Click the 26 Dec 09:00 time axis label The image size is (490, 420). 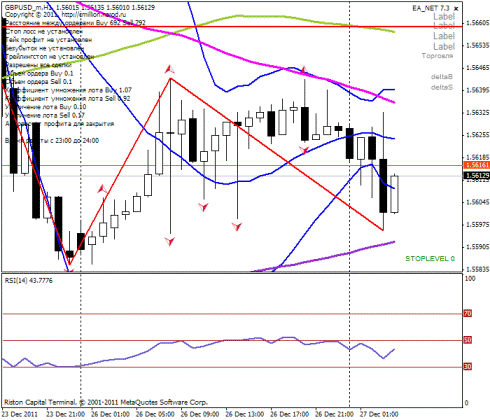click(x=200, y=414)
